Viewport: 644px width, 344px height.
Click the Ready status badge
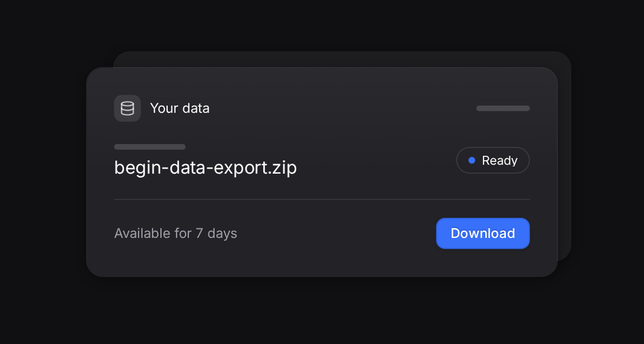pyautogui.click(x=493, y=160)
